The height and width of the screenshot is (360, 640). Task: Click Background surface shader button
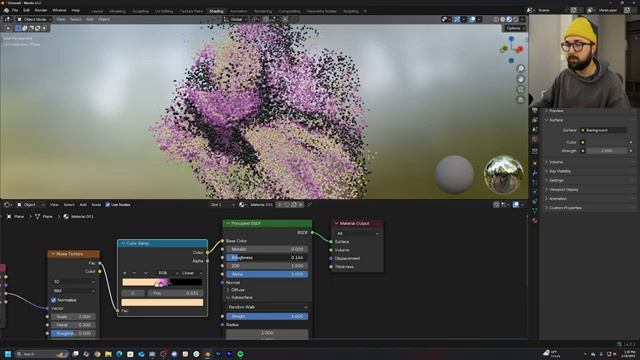[604, 130]
